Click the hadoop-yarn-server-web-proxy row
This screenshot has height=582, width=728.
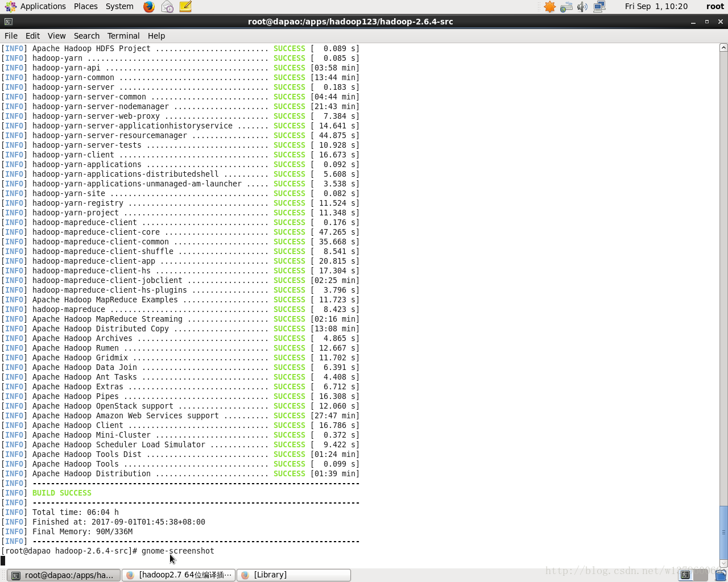180,116
